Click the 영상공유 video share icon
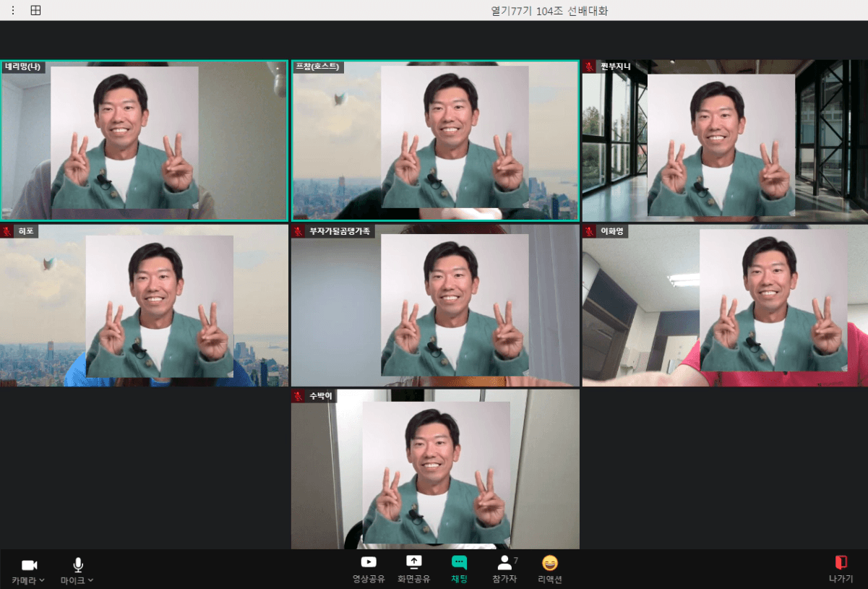Viewport: 868px width, 589px height. coord(369,562)
